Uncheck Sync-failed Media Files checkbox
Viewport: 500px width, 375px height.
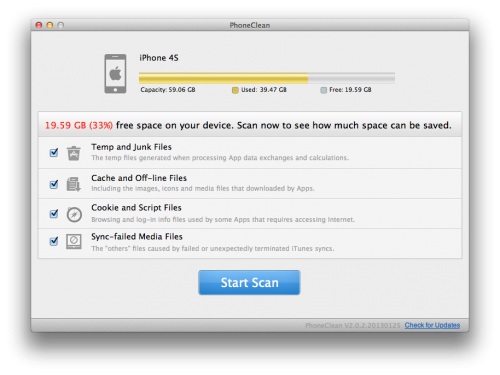click(54, 241)
